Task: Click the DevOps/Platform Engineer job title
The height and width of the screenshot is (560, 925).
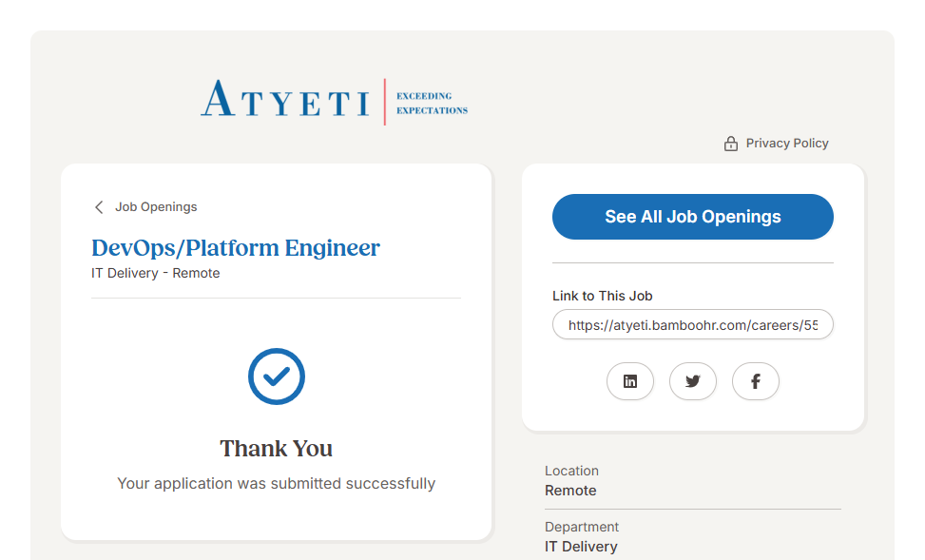Action: (236, 248)
